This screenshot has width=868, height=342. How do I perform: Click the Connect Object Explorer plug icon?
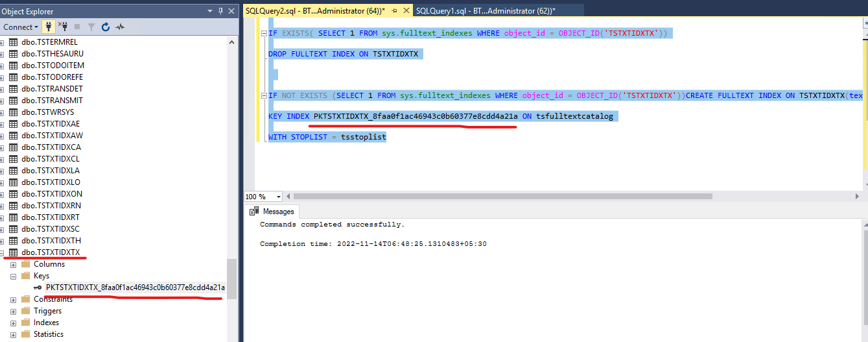[x=49, y=27]
